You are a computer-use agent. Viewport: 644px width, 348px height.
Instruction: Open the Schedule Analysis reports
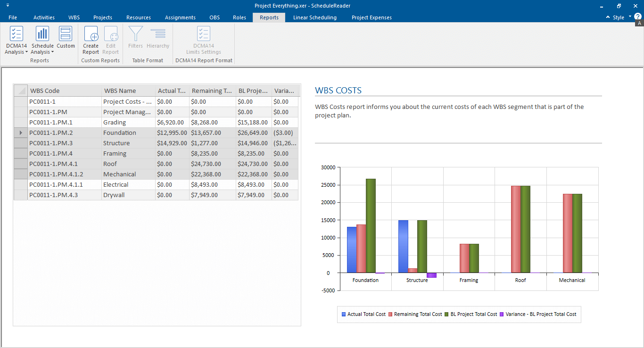coord(42,40)
